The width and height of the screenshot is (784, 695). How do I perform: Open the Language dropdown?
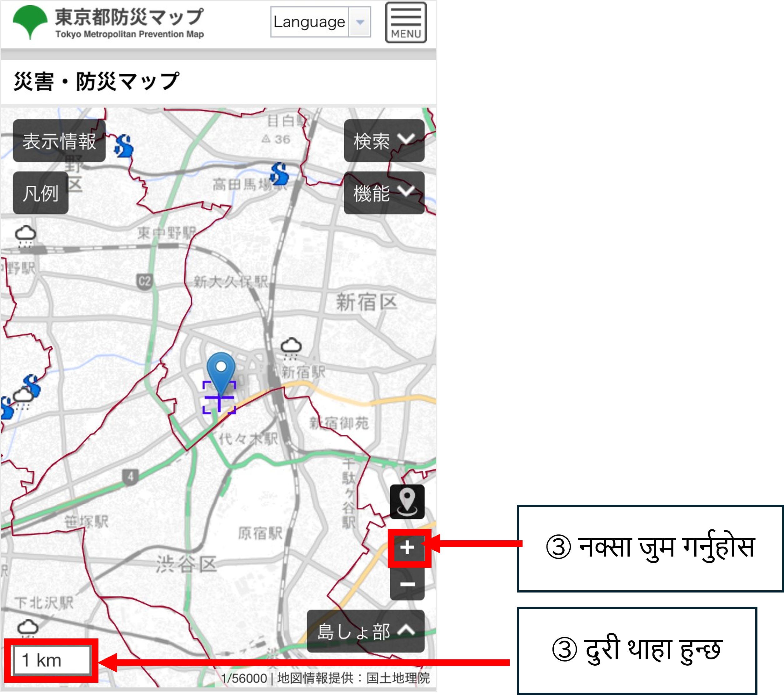(321, 22)
